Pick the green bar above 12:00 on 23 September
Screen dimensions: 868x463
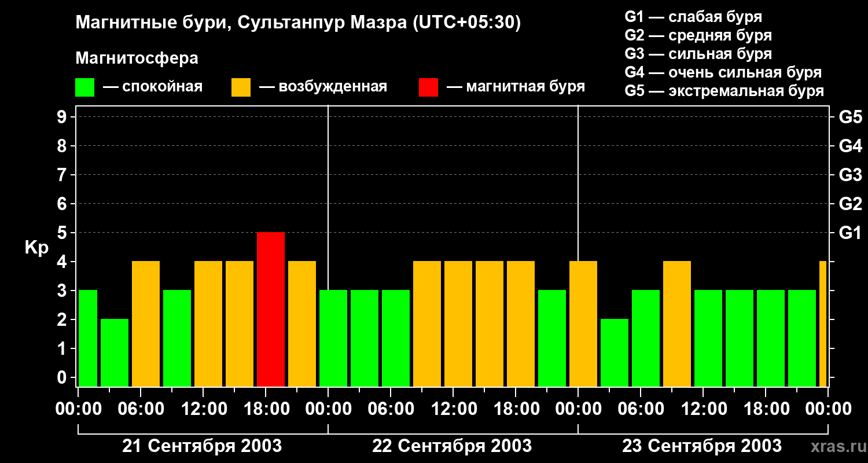(708, 338)
